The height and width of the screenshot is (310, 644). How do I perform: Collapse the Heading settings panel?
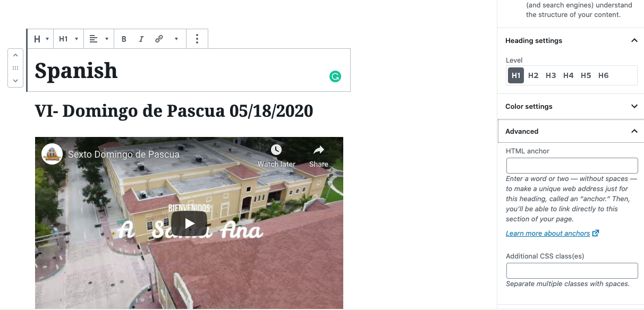571,40
